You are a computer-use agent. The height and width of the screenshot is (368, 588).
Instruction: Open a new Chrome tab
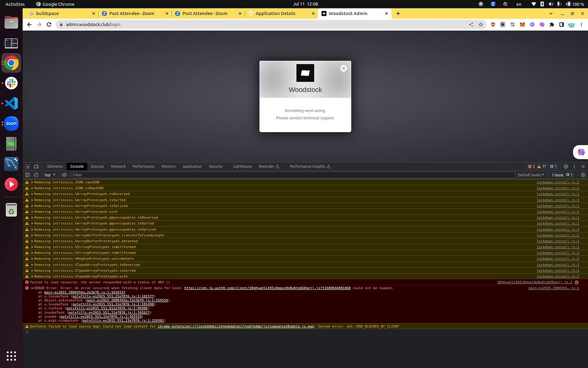click(x=398, y=14)
